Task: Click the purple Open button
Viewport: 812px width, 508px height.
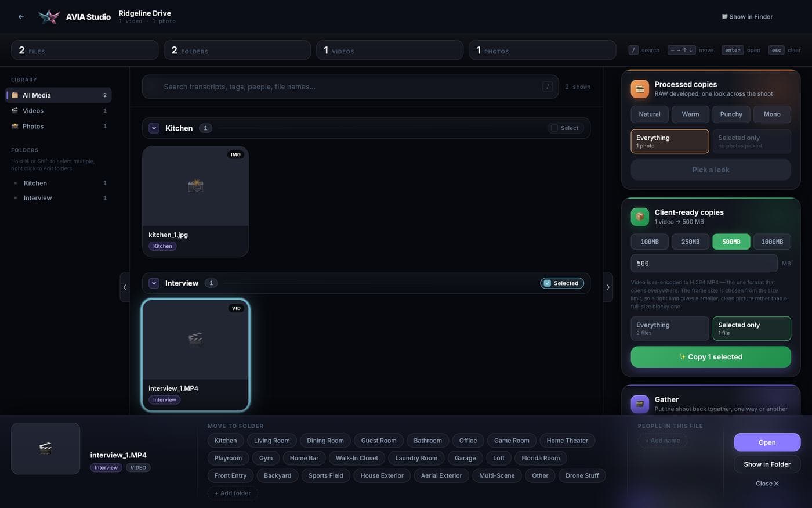Action: 767,442
